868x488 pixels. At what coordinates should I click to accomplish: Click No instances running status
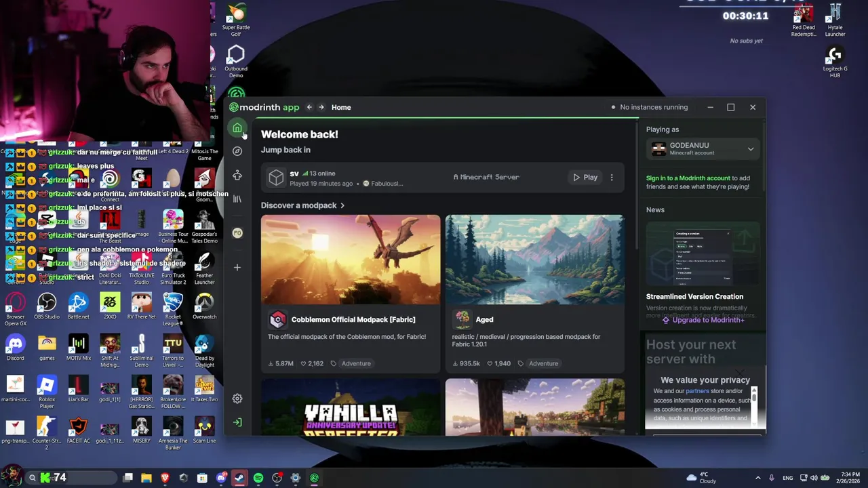649,107
